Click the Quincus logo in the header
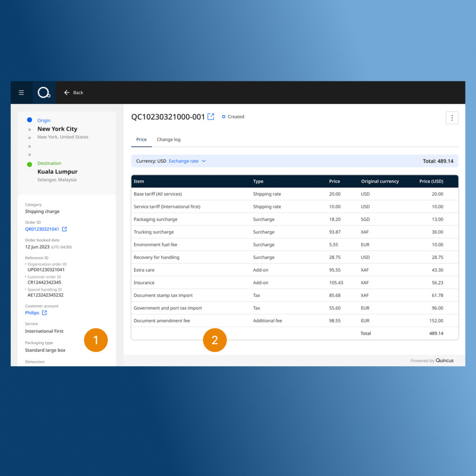Viewport: 476px width, 476px height. pos(44,93)
